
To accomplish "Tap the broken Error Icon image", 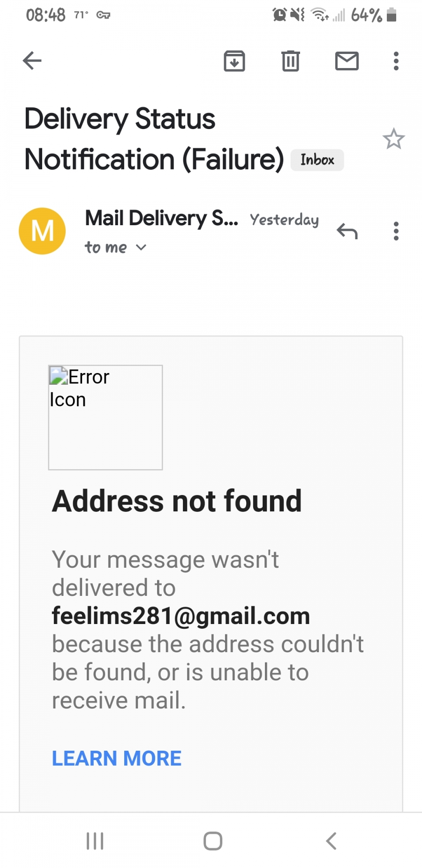I will [x=105, y=417].
